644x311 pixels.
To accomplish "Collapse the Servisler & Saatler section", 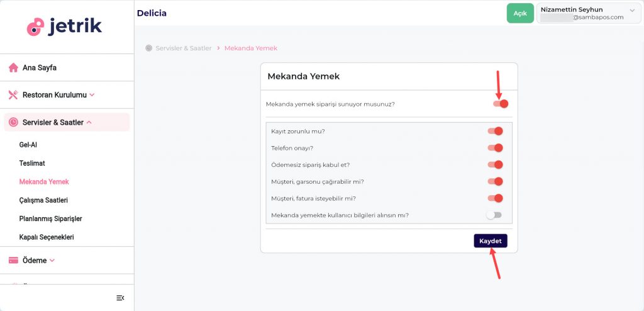I will pyautogui.click(x=89, y=122).
